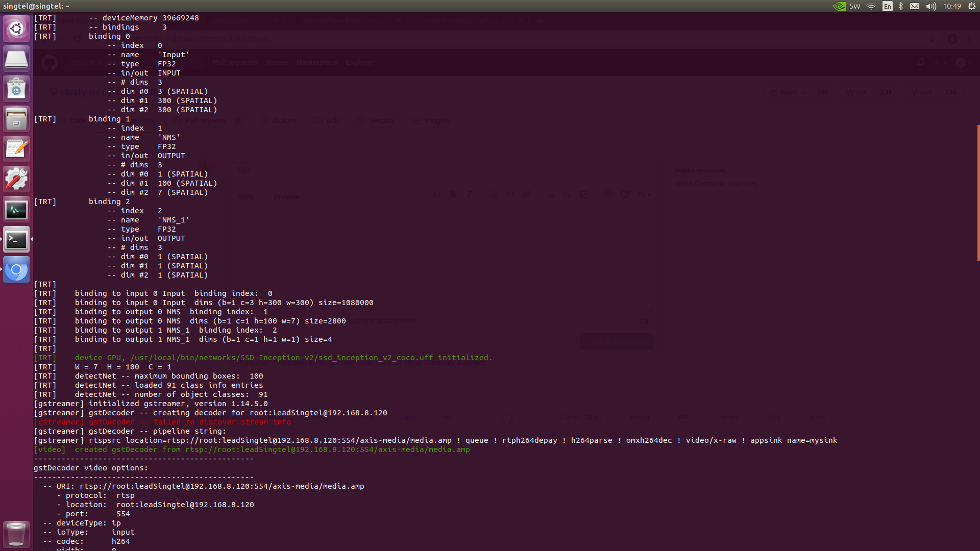Toggle italic text formatting

click(x=470, y=194)
